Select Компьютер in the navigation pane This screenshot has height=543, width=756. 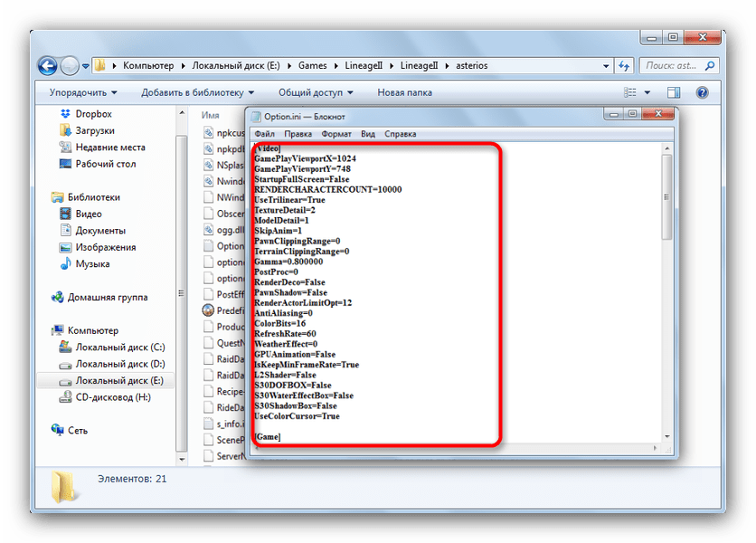tap(85, 330)
